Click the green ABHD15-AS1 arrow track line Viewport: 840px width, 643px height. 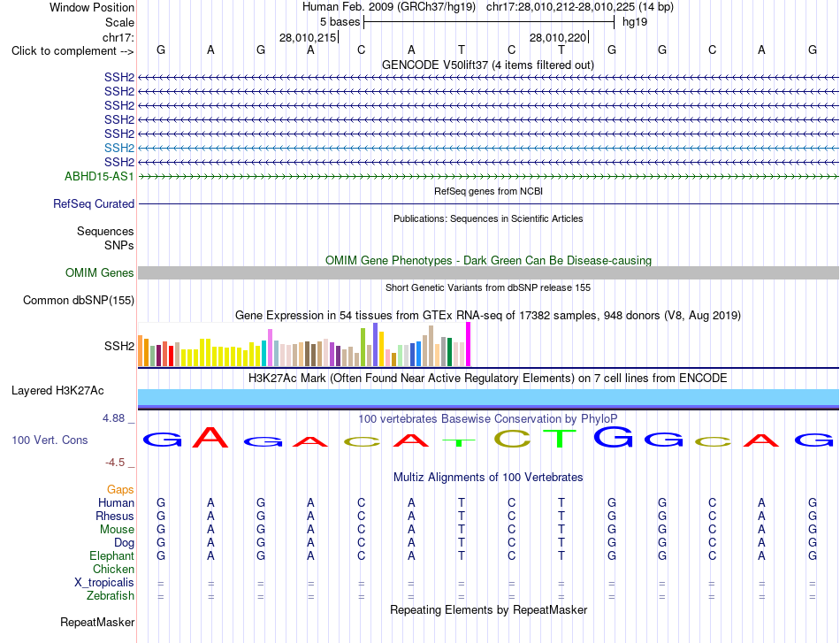(x=488, y=176)
